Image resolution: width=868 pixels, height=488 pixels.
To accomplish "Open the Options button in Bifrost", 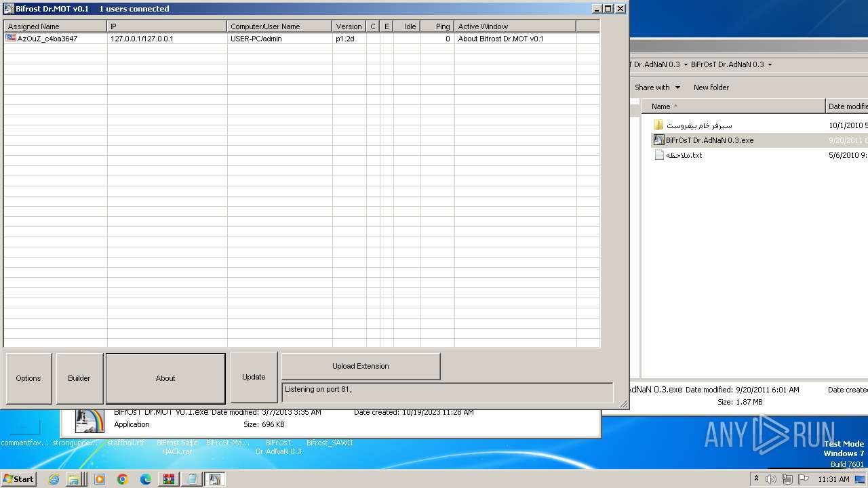I will click(x=28, y=378).
